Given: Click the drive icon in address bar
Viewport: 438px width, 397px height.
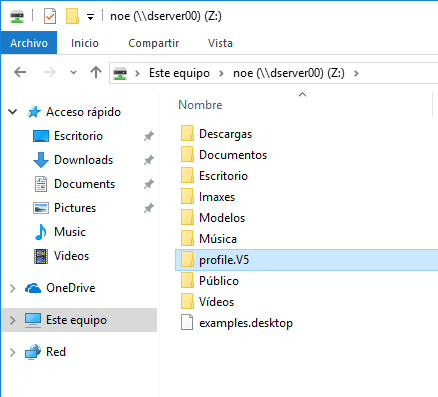Looking at the screenshot, I should pos(120,73).
